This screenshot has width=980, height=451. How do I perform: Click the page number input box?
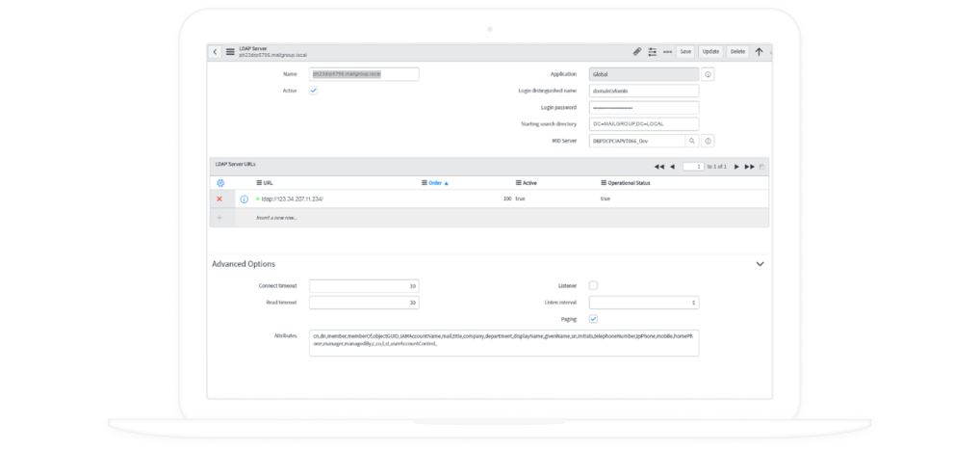(693, 167)
